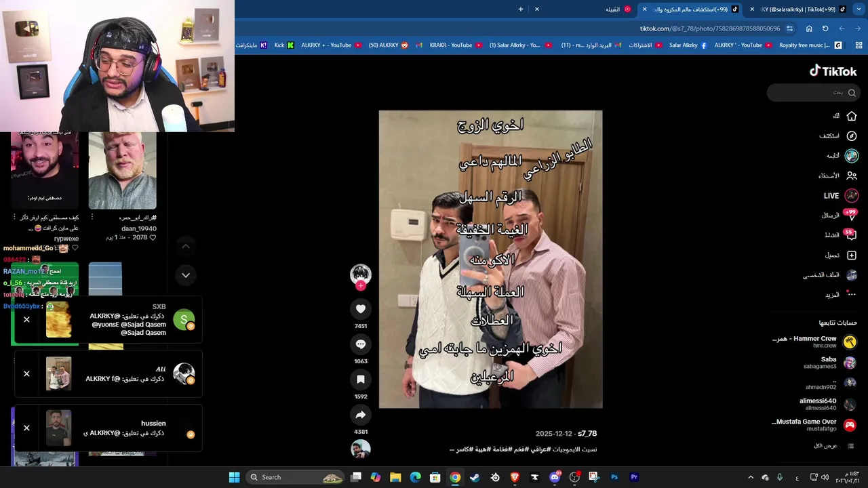Go to next video with down chevron

[x=186, y=275]
